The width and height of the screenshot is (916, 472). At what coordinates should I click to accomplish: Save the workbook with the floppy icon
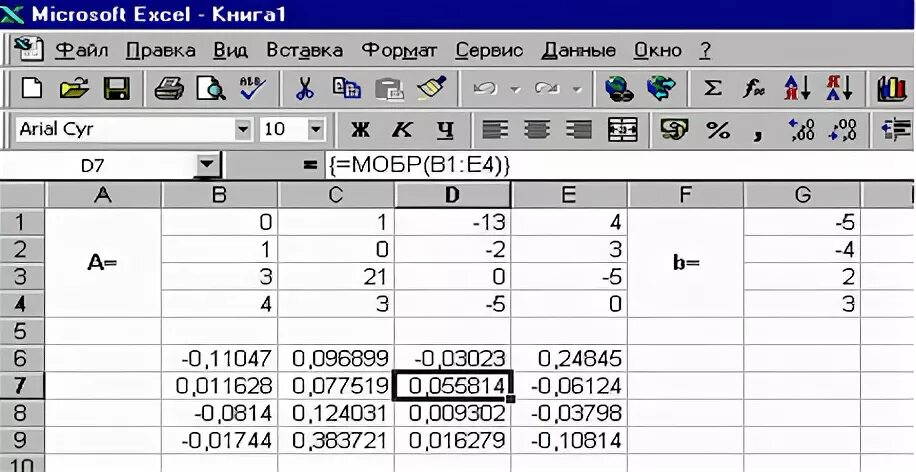[117, 89]
